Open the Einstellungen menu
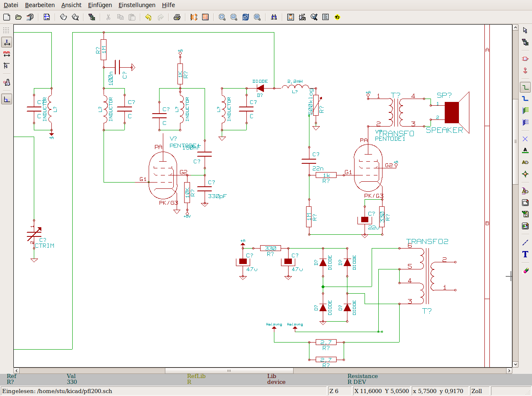Image resolution: width=532 pixels, height=396 pixels. 137,5
